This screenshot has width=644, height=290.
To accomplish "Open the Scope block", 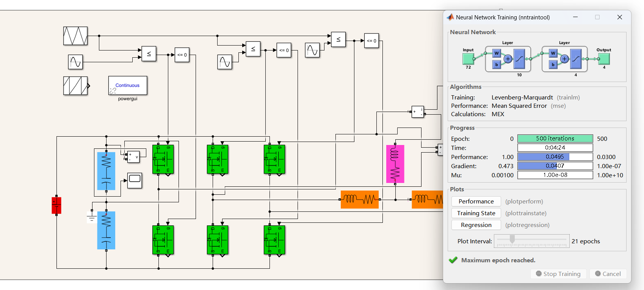I will pyautogui.click(x=135, y=180).
